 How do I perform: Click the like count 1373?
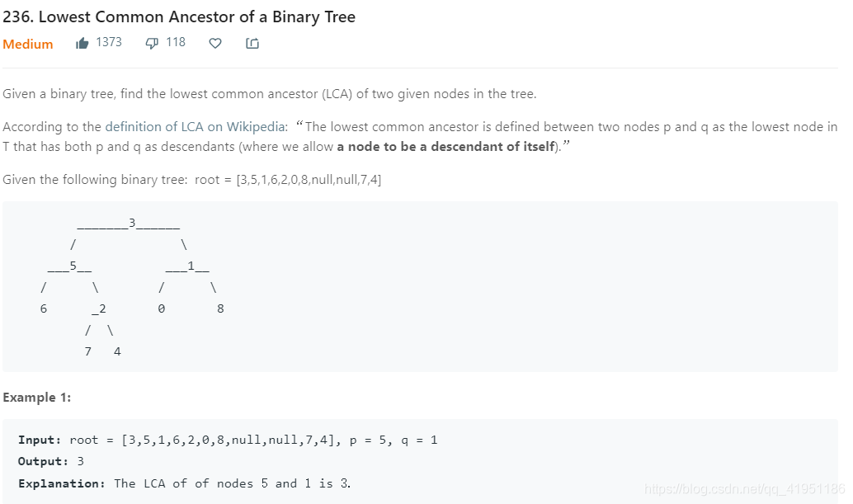(x=109, y=42)
